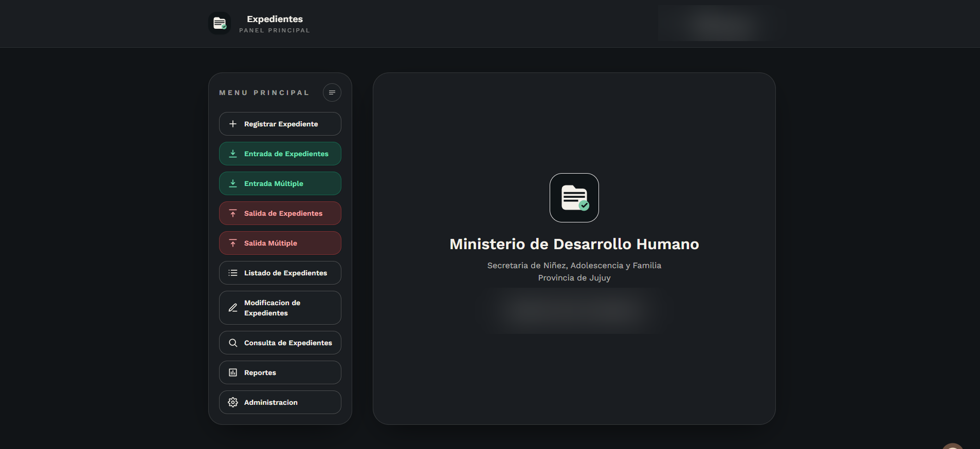Open Consulta de Expedientes
This screenshot has height=449, width=980.
[x=280, y=343]
